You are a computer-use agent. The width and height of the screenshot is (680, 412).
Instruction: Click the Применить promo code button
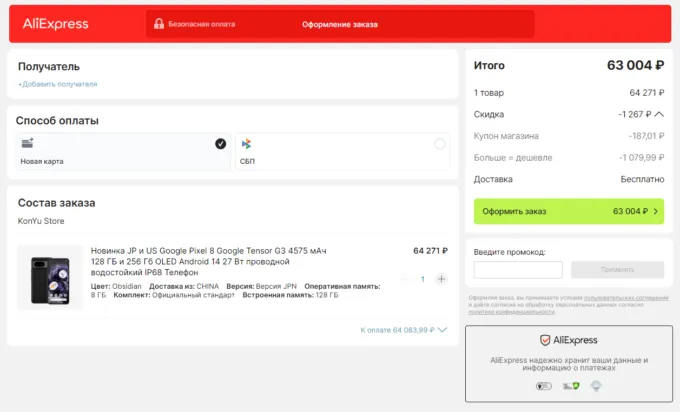point(617,270)
